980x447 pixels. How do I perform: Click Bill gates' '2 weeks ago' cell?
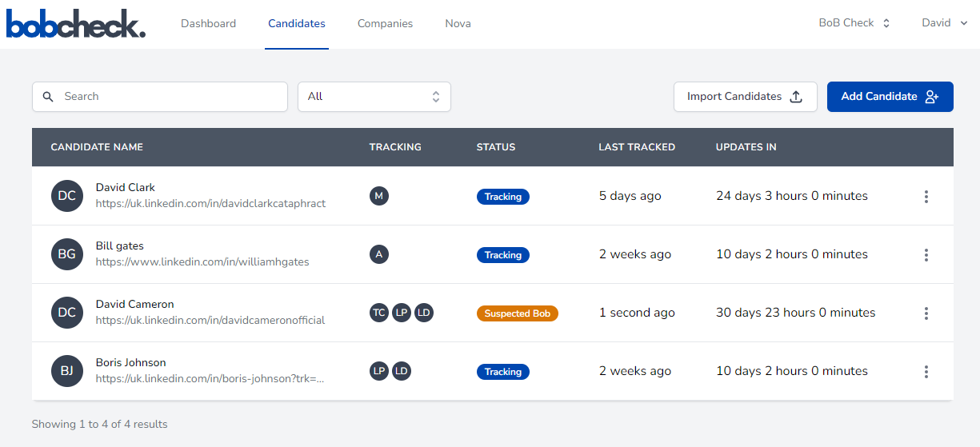tap(635, 254)
